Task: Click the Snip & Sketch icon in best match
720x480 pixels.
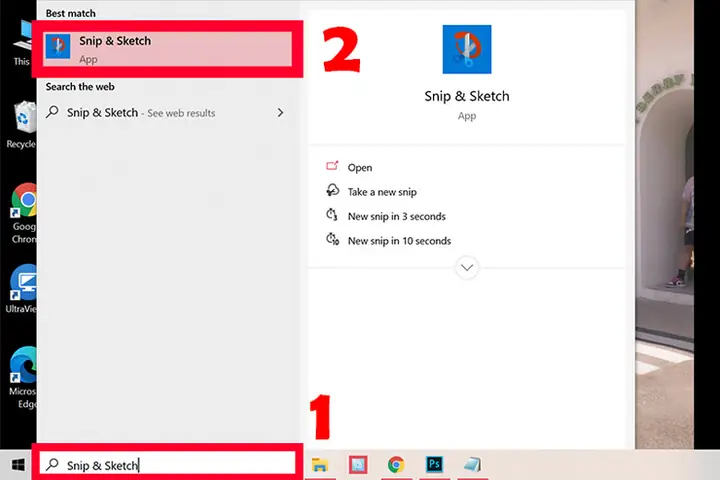Action: (58, 46)
